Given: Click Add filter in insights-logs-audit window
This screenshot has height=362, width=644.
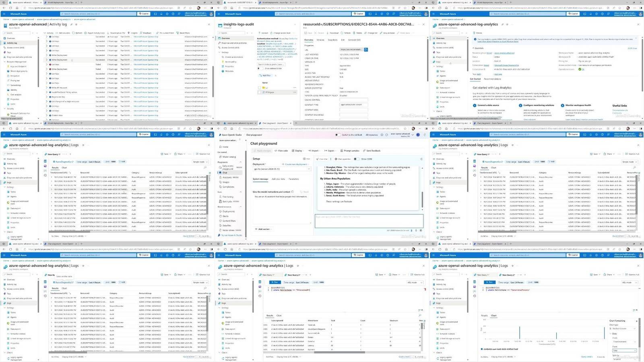Looking at the screenshot, I should click(x=266, y=75).
